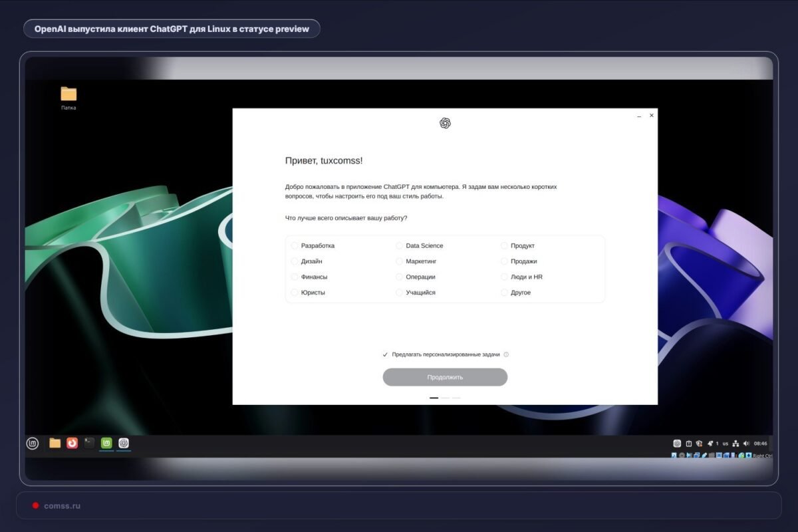The width and height of the screenshot is (798, 532).
Task: Launch Firefox from the taskbar
Action: tap(72, 443)
